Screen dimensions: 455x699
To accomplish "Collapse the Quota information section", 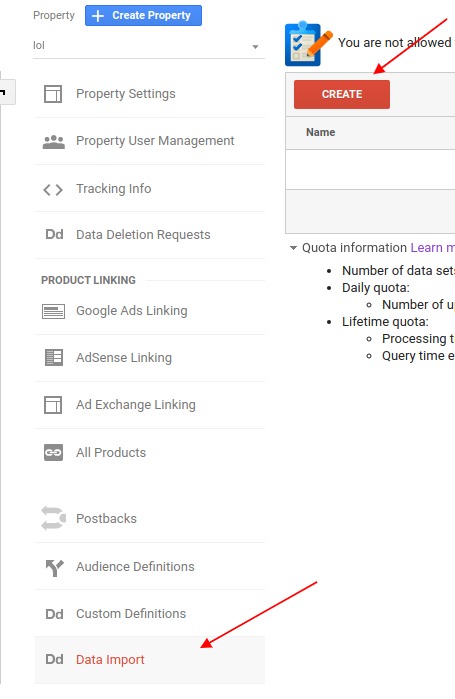I will point(293,248).
